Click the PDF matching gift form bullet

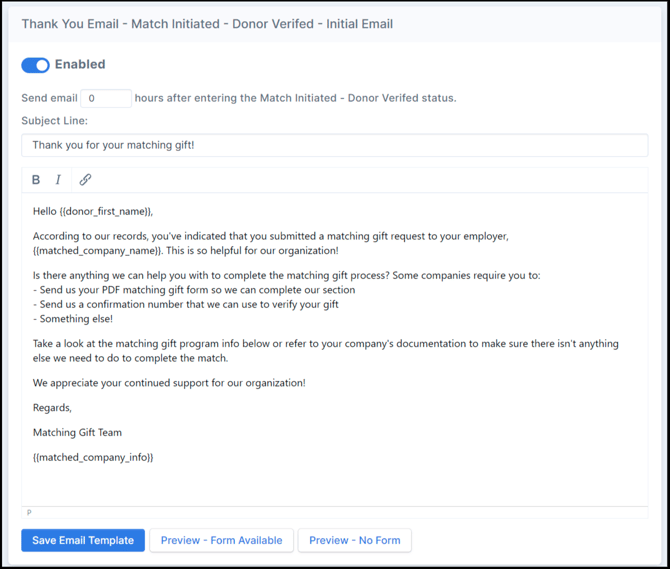point(195,290)
